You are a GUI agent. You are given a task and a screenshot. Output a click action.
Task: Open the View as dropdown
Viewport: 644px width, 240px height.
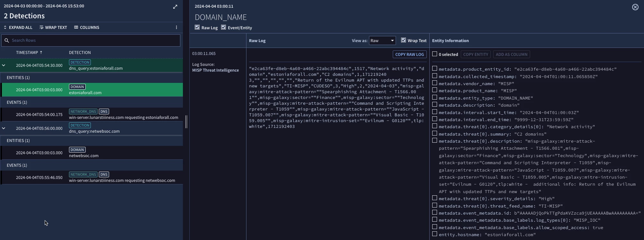tap(382, 40)
